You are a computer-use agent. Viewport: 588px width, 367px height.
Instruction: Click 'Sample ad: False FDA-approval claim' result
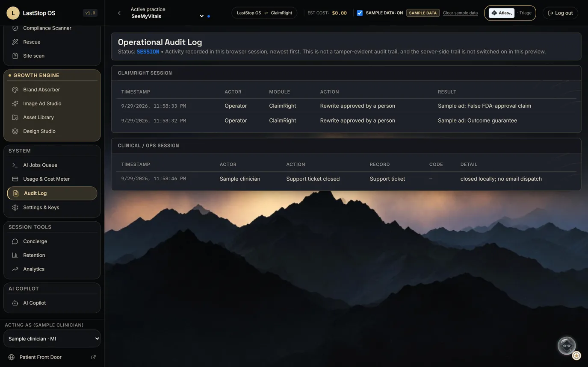click(x=485, y=106)
